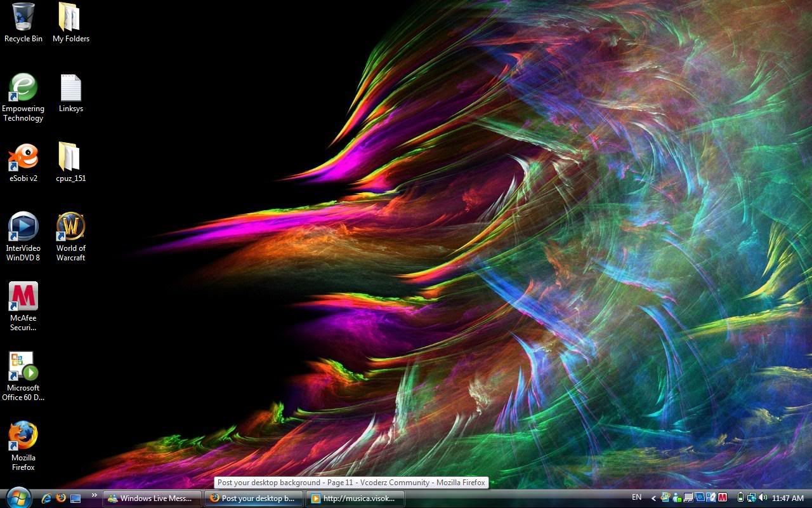Click the volume speaker tray icon
This screenshot has width=812, height=508.
pyautogui.click(x=763, y=498)
